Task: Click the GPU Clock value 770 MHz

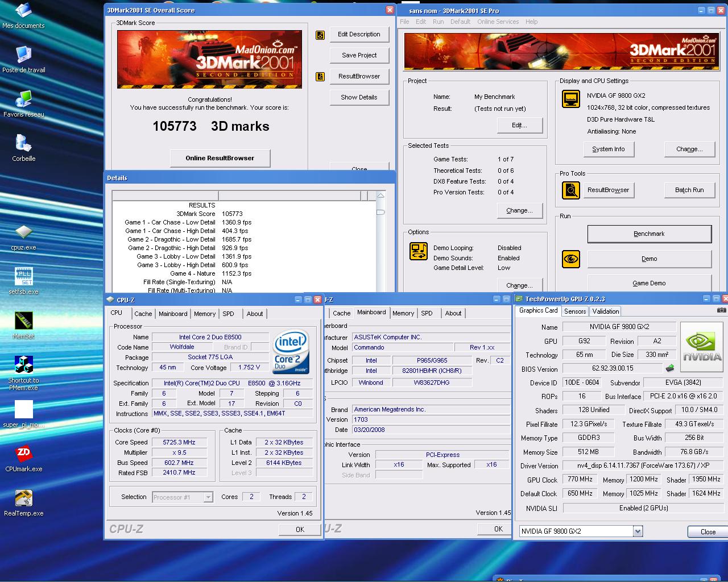Action: pos(580,479)
